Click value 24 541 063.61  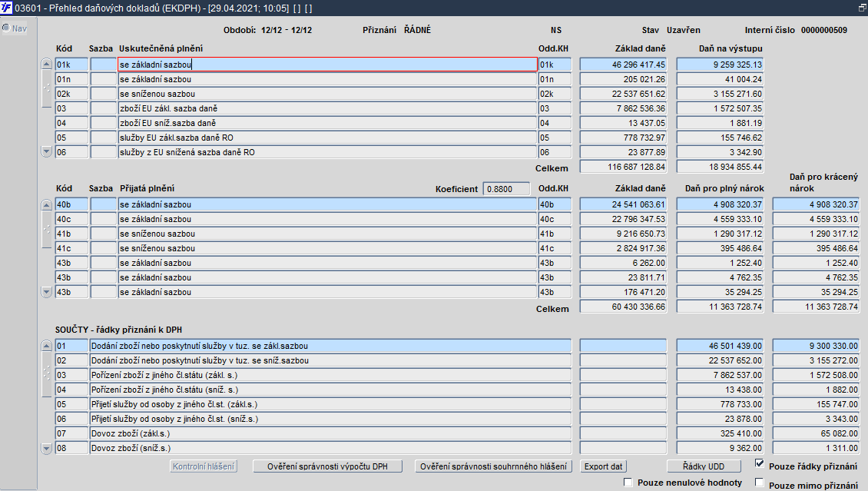coord(623,205)
